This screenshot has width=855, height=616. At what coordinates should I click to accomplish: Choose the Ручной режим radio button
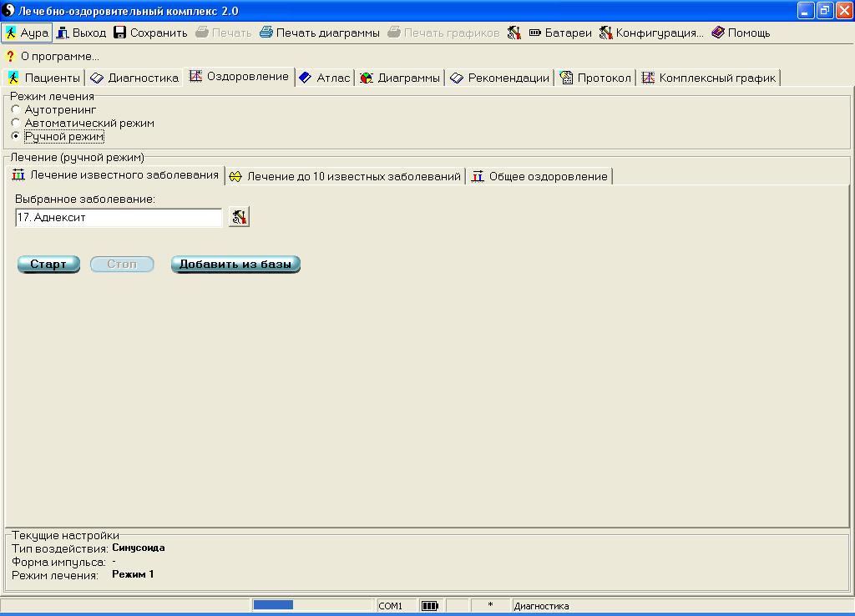tap(16, 136)
